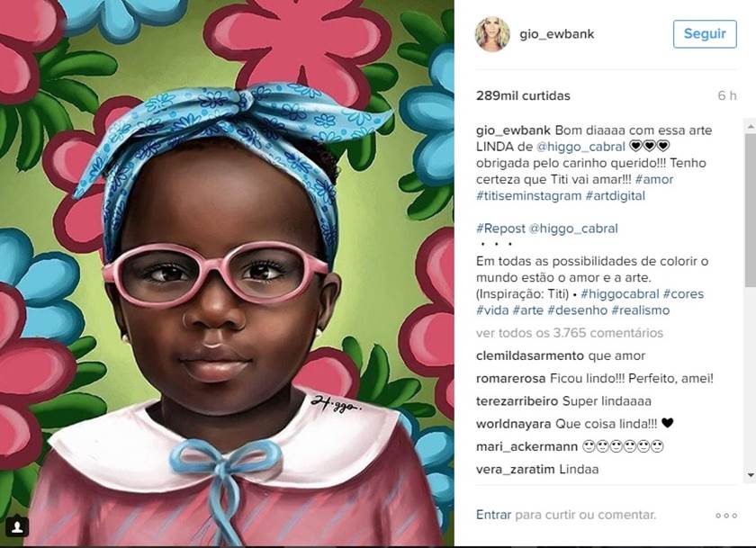
Task: Open @higgo_cabral mention in caption
Action: point(580,147)
